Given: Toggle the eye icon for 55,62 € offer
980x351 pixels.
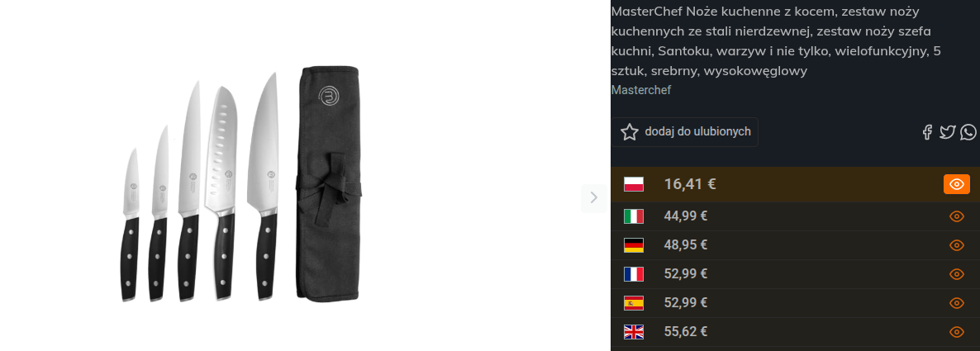Looking at the screenshot, I should pyautogui.click(x=956, y=332).
